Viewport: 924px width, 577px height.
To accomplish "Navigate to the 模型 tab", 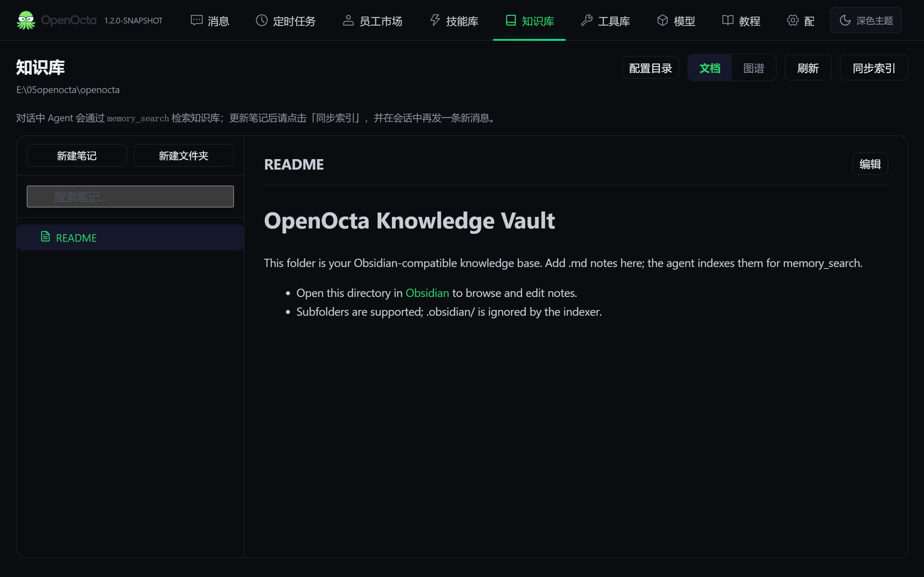I will pyautogui.click(x=676, y=21).
